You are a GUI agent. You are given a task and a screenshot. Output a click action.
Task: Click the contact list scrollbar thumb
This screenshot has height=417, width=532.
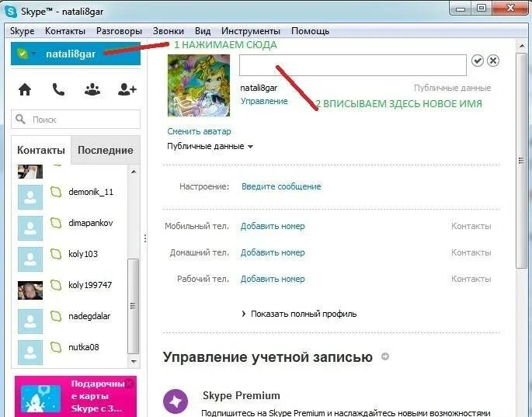134,306
